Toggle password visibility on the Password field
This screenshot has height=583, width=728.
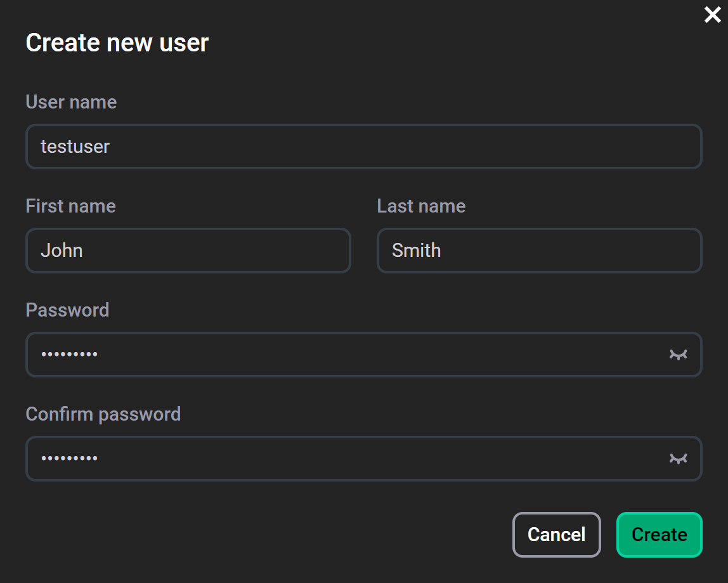click(x=678, y=355)
